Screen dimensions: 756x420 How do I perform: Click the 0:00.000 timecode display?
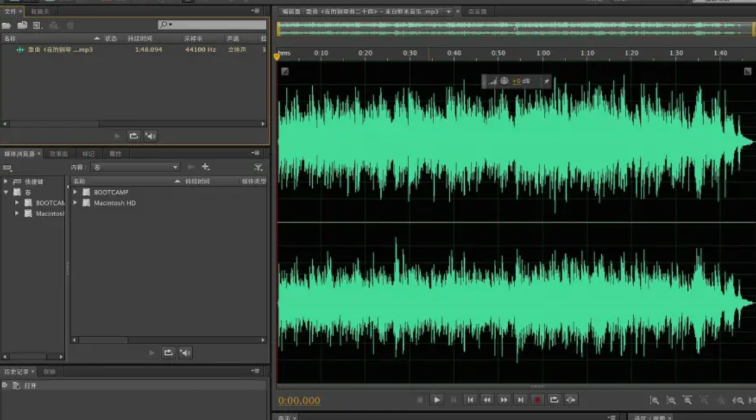299,400
